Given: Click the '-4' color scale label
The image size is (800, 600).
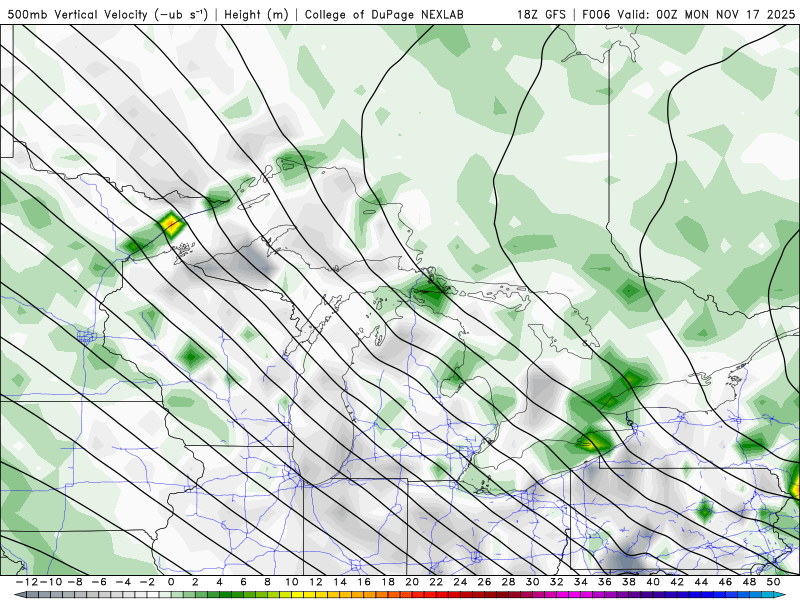Looking at the screenshot, I should click(x=123, y=582).
